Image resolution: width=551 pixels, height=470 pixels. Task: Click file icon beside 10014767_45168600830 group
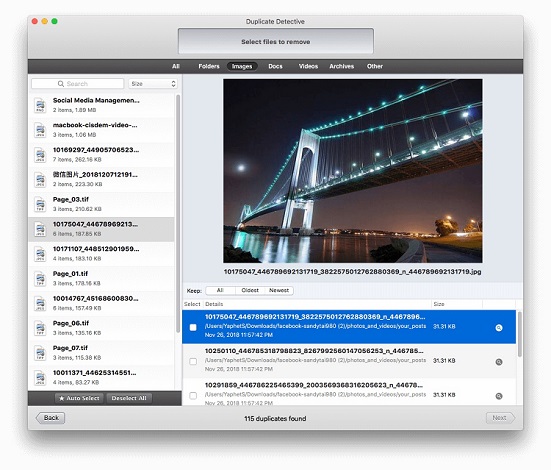(40, 303)
